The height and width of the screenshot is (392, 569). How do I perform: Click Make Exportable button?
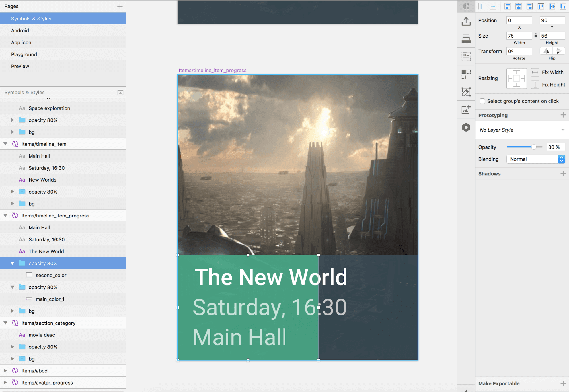click(x=499, y=384)
